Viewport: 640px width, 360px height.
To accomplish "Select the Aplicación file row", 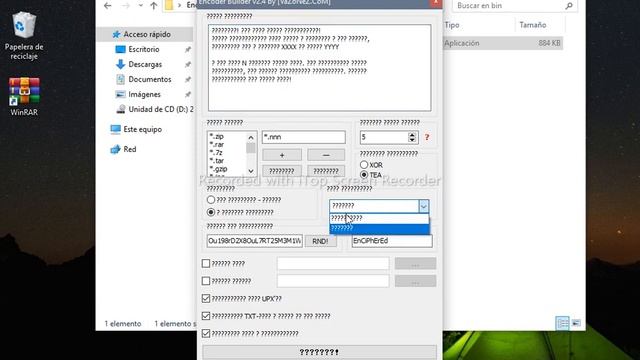I will click(x=503, y=43).
